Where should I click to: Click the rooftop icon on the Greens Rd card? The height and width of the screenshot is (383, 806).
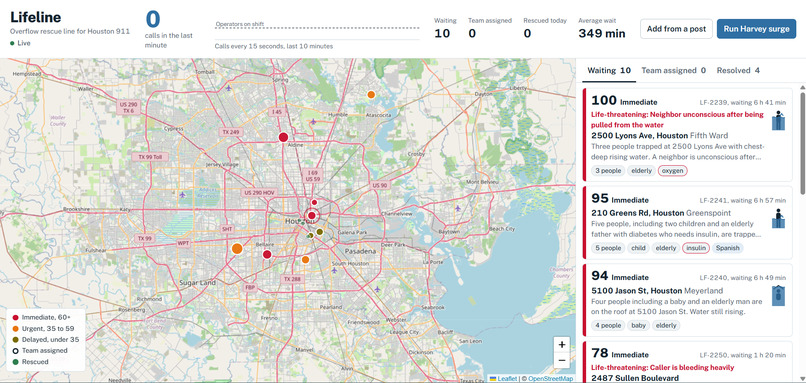tap(778, 218)
